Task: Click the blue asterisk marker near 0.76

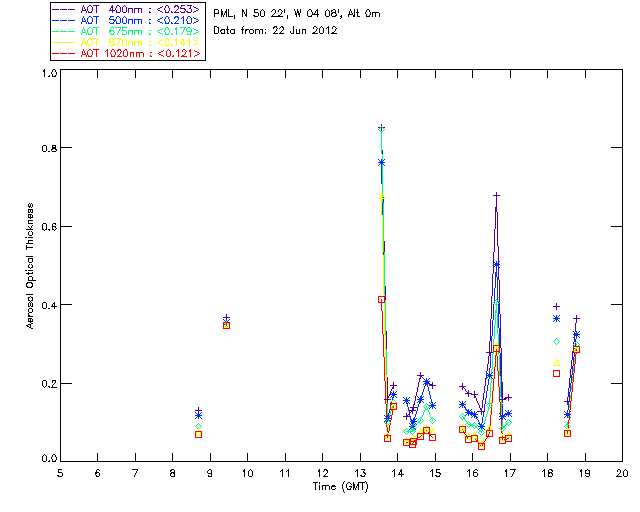Action: pos(381,163)
